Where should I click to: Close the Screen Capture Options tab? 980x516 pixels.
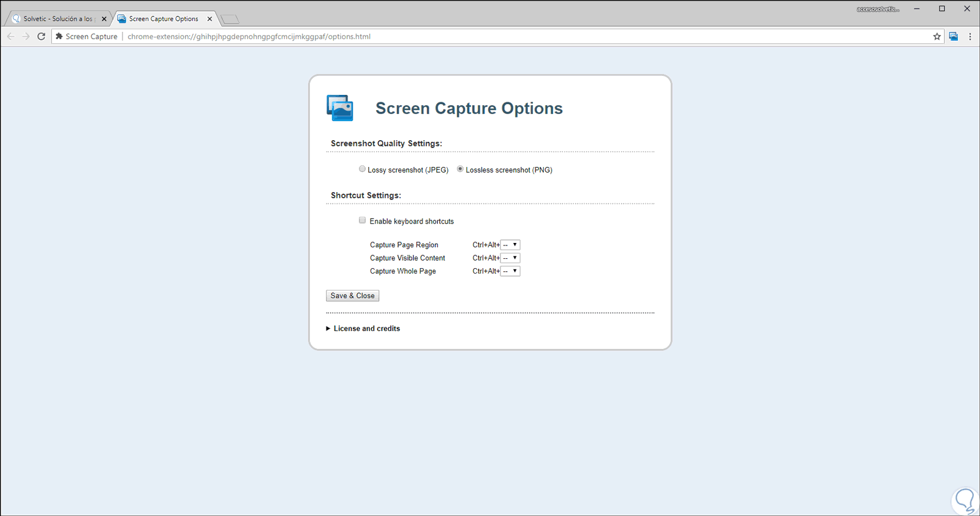[x=209, y=19]
